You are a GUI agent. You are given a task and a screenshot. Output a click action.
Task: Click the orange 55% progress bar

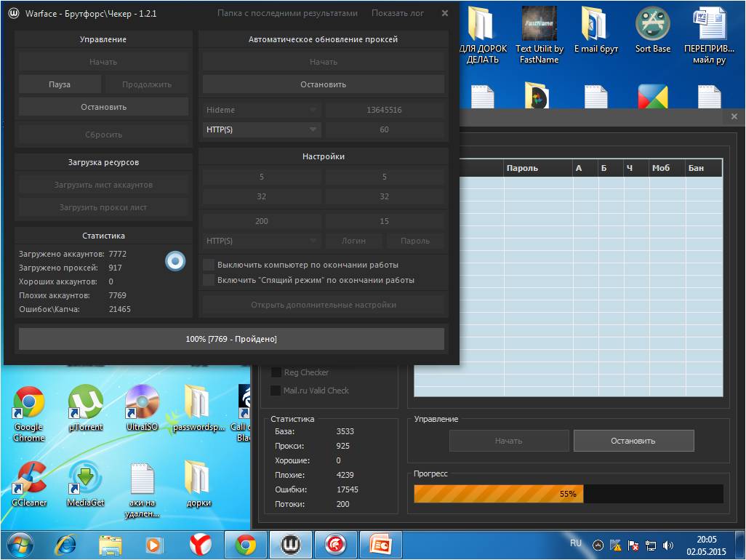pyautogui.click(x=568, y=493)
